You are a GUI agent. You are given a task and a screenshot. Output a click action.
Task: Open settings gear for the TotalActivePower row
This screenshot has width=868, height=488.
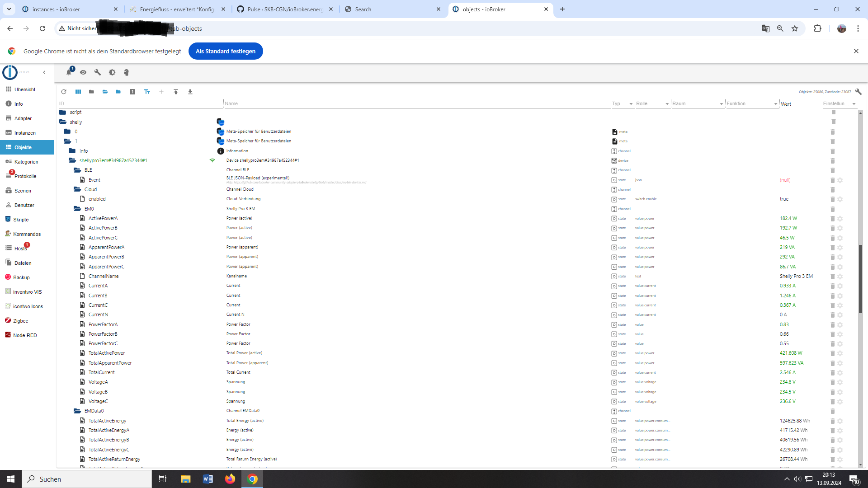pyautogui.click(x=840, y=353)
